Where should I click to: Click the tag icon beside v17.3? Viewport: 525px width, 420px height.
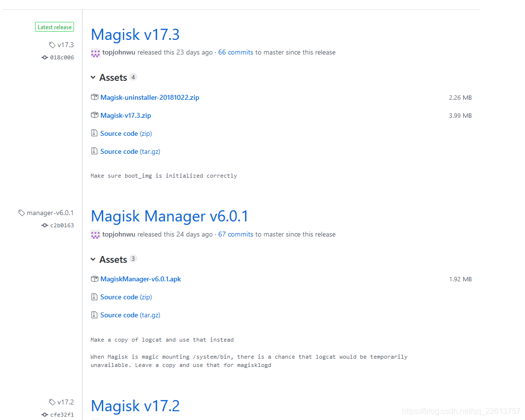[52, 45]
